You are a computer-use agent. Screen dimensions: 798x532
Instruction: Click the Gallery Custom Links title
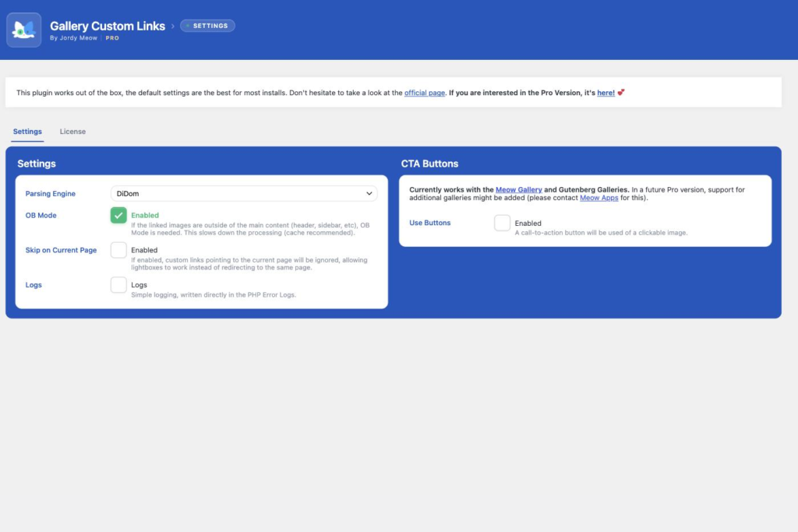pyautogui.click(x=108, y=26)
